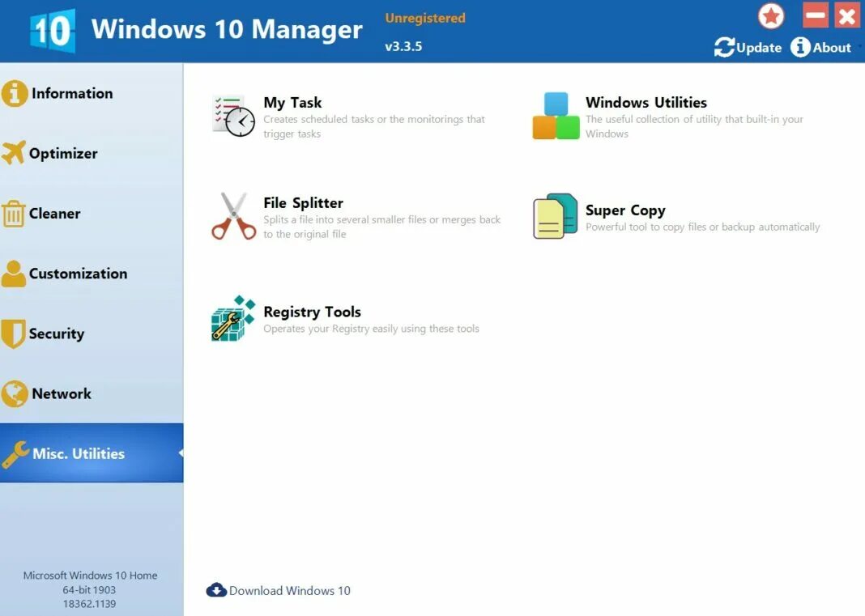This screenshot has height=616, width=865.
Task: Click the Customization person icon
Action: pos(13,274)
